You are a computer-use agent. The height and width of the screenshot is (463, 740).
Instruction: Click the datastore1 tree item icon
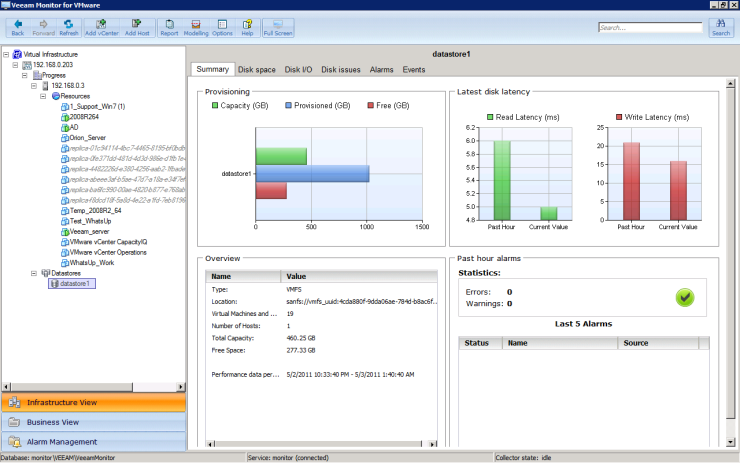(x=55, y=284)
